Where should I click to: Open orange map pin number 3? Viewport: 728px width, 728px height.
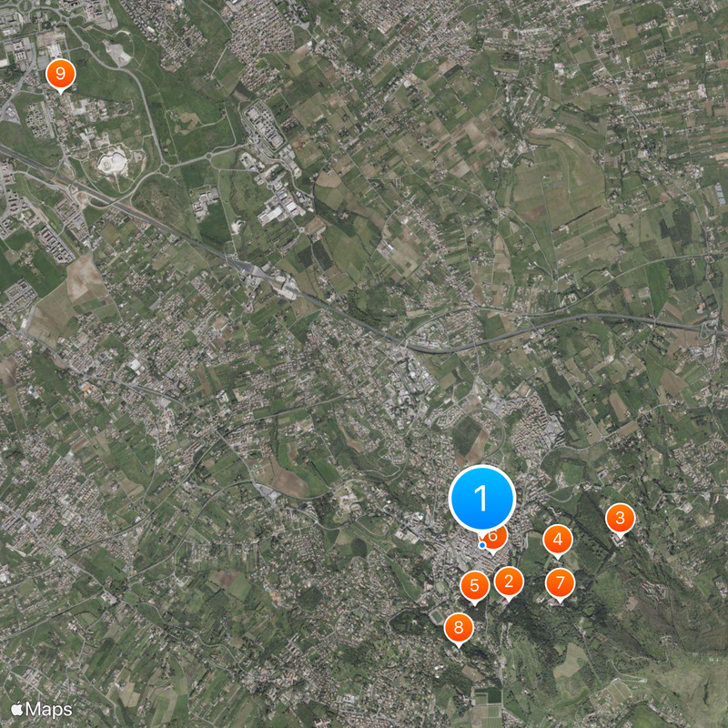point(621,520)
